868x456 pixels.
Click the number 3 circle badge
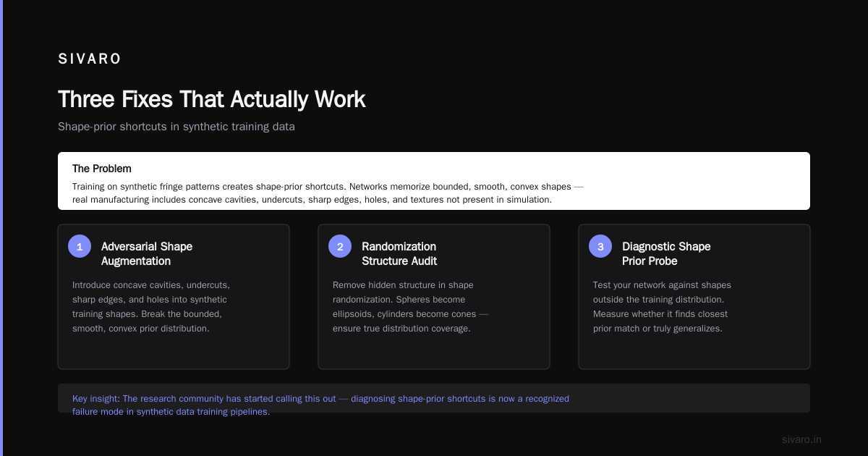[x=600, y=246]
